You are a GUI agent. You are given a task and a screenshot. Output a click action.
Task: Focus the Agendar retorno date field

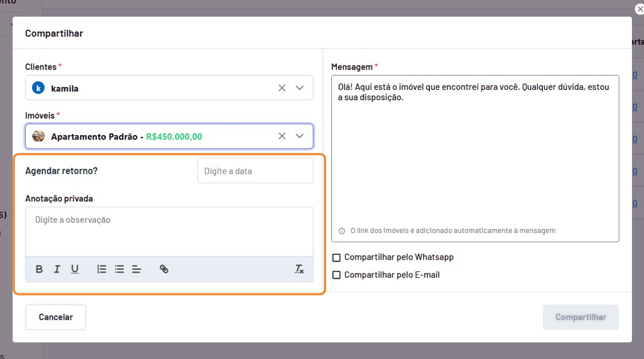point(255,171)
